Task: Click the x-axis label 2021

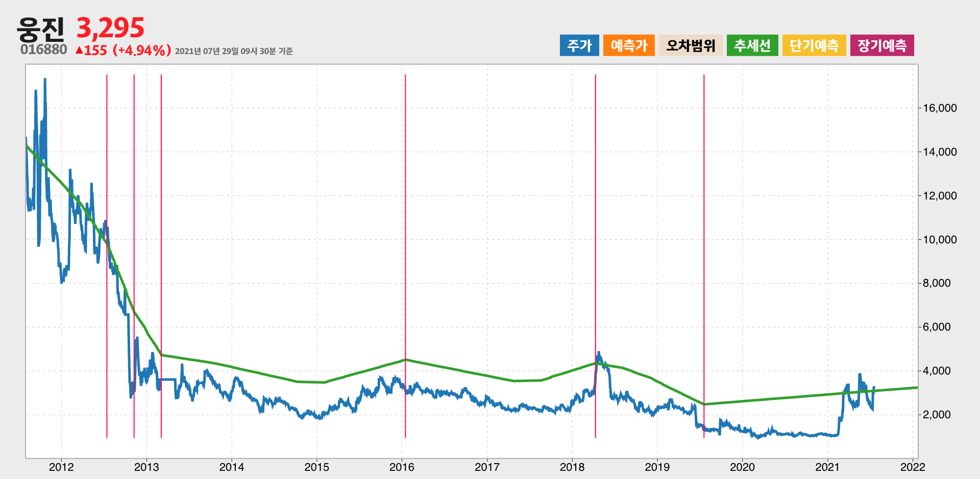Action: (x=827, y=467)
